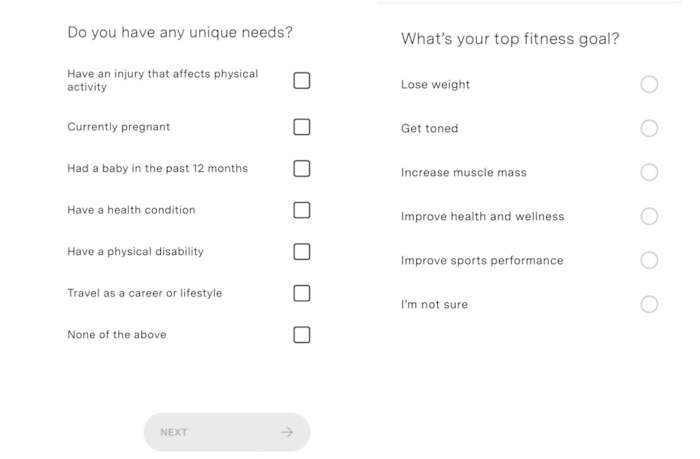Select the Get toned option

(x=649, y=128)
